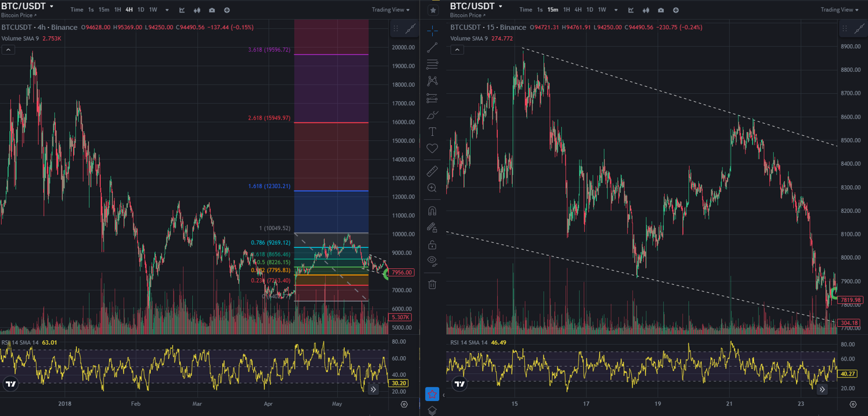Select 15m interval in left chart
Image resolution: width=868 pixels, height=416 pixels.
(104, 10)
